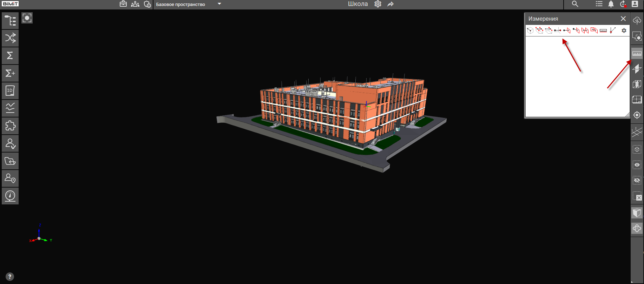Image resolution: width=644 pixels, height=284 pixels.
Task: Open the 2D drawing view tool
Action: tap(10, 91)
